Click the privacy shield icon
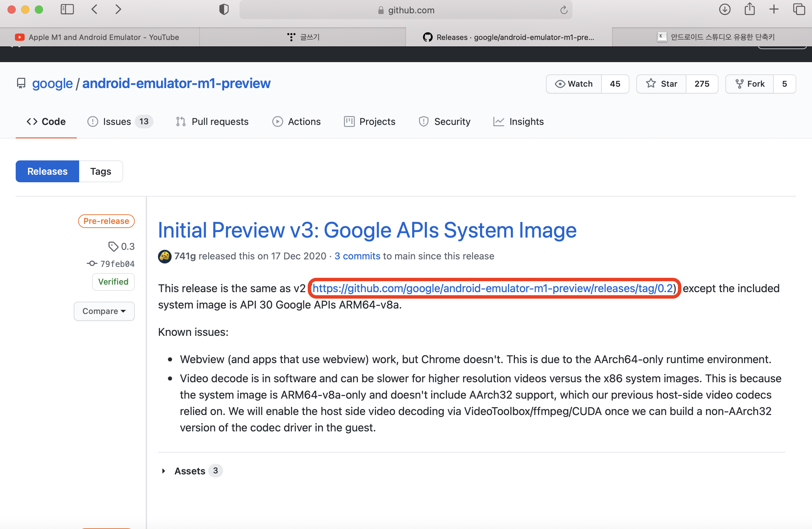The image size is (812, 529). pos(223,10)
